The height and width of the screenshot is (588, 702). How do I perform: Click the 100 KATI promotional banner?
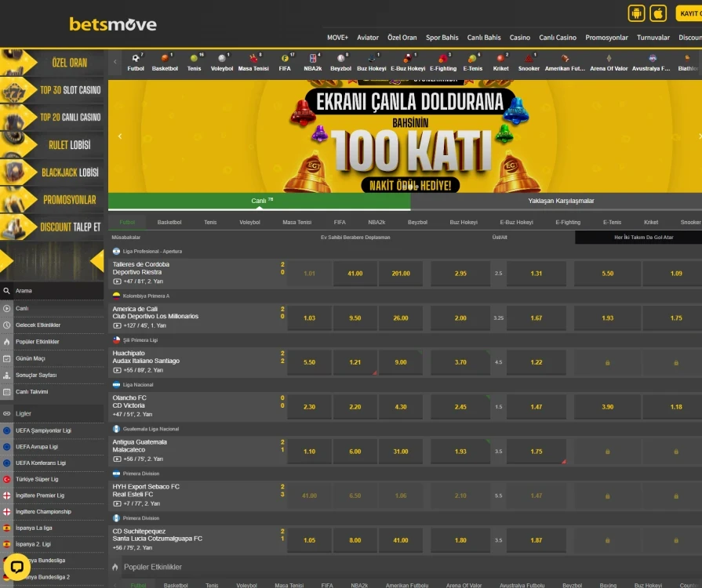click(406, 136)
